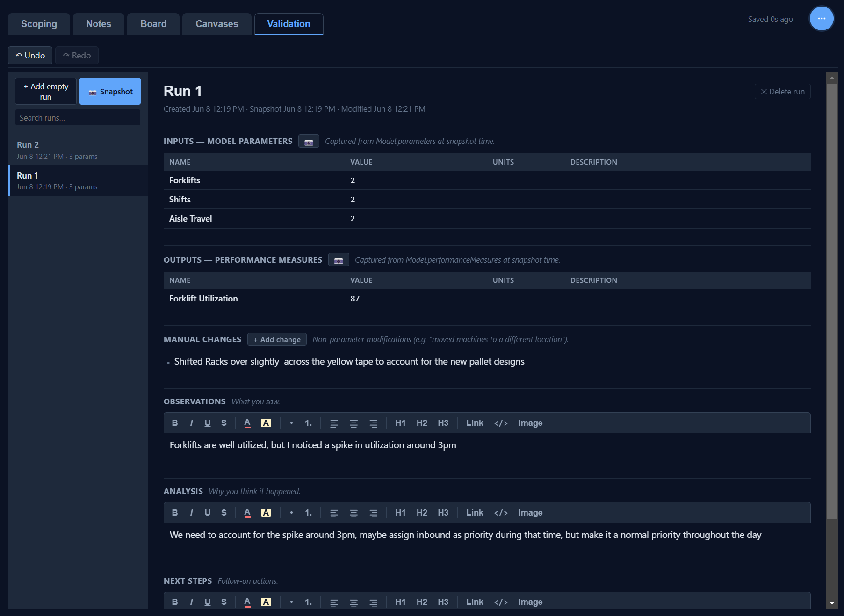Image resolution: width=844 pixels, height=616 pixels.
Task: Click the Undo button
Action: point(30,55)
